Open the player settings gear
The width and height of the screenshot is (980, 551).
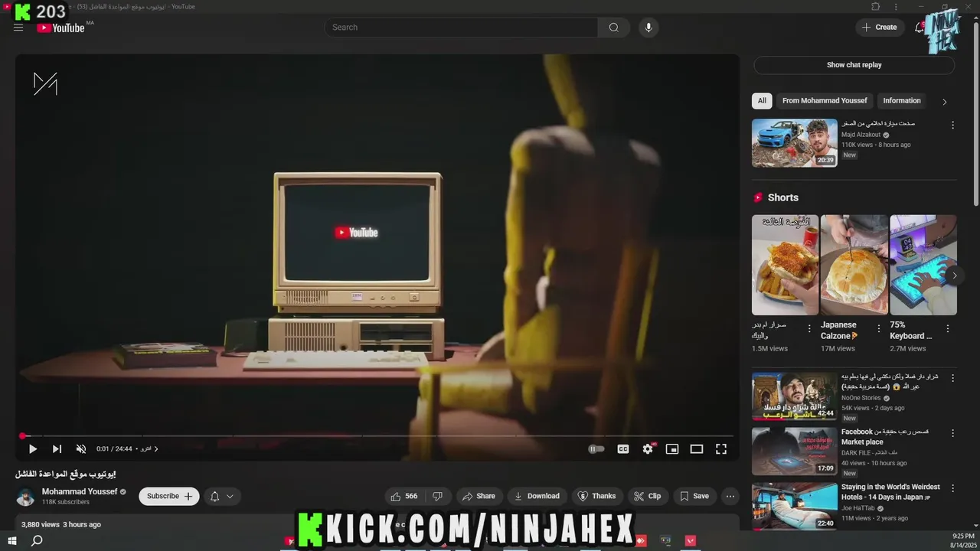point(648,449)
